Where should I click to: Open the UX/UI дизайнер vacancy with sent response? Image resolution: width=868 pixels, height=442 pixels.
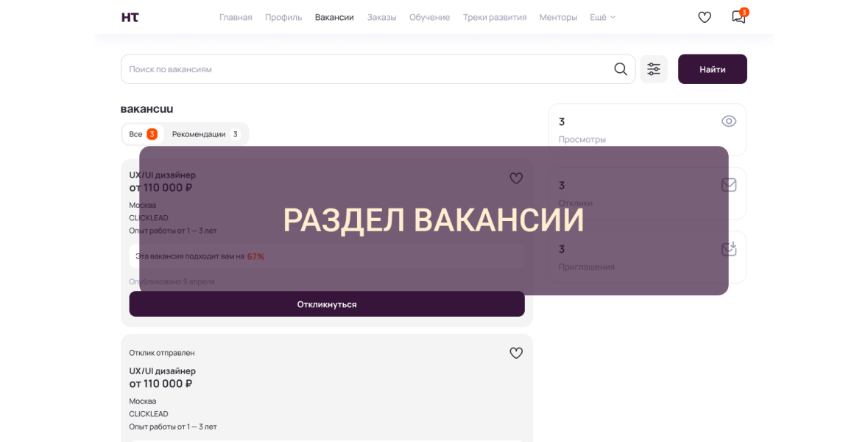tap(162, 371)
